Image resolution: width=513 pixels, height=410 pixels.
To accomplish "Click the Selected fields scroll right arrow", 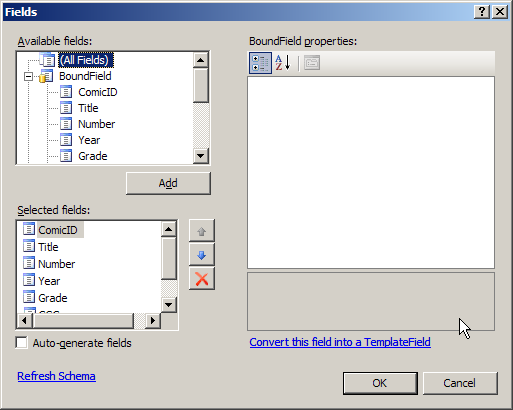I will tap(153, 321).
